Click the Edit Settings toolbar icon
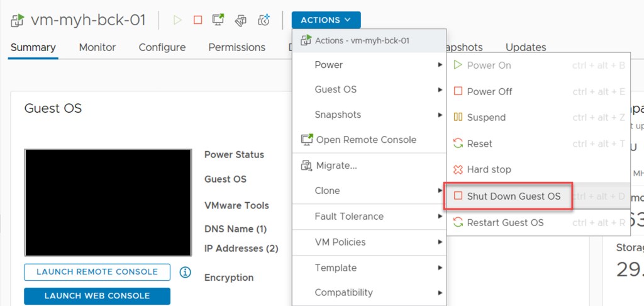 click(x=241, y=20)
